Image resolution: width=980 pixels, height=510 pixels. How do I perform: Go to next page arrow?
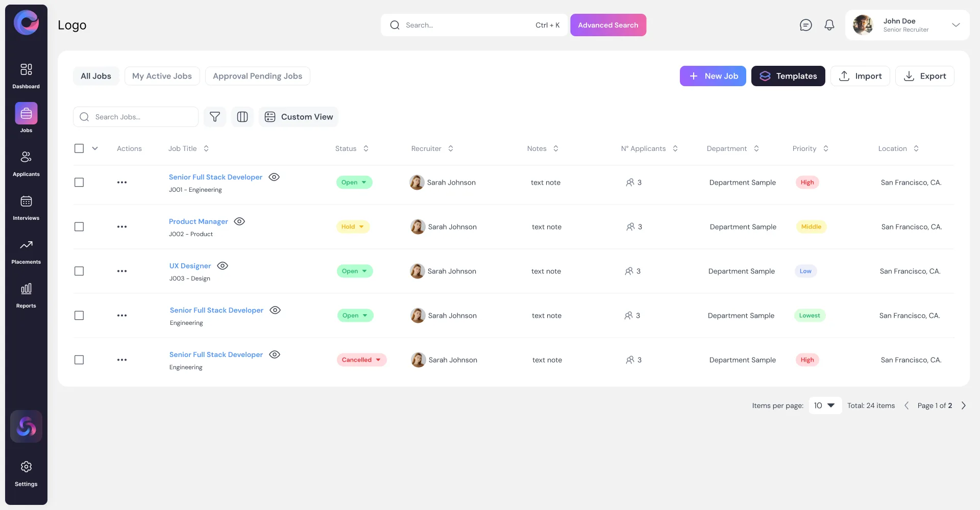(x=964, y=405)
